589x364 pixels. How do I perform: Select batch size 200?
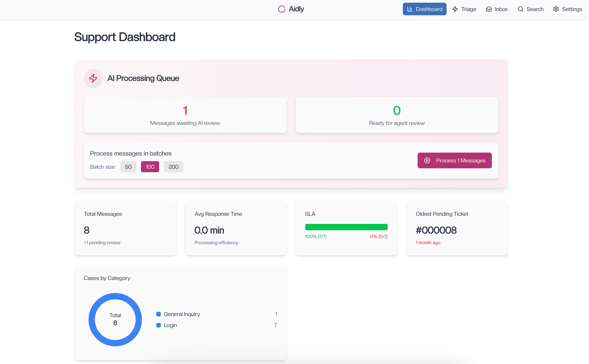click(x=173, y=167)
